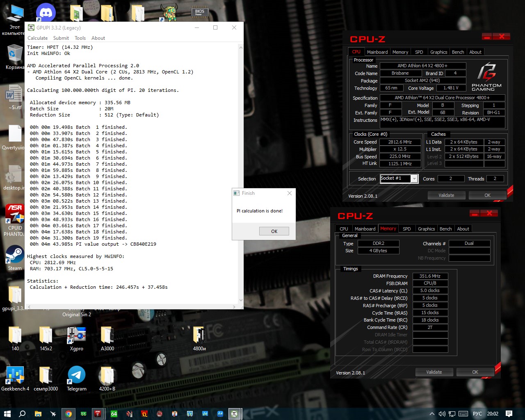
Task: Click the 'PI value output -> CB840E219' line
Action: (x=93, y=244)
